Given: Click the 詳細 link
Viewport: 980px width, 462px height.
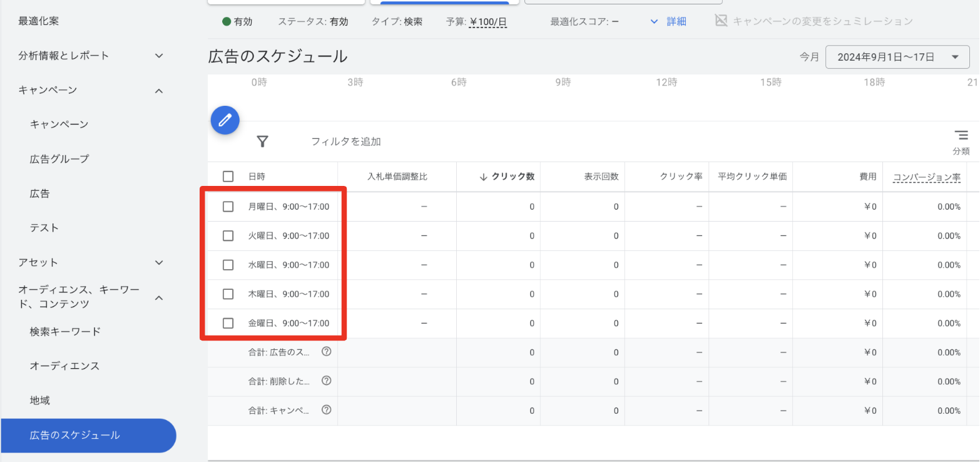Looking at the screenshot, I should 676,21.
